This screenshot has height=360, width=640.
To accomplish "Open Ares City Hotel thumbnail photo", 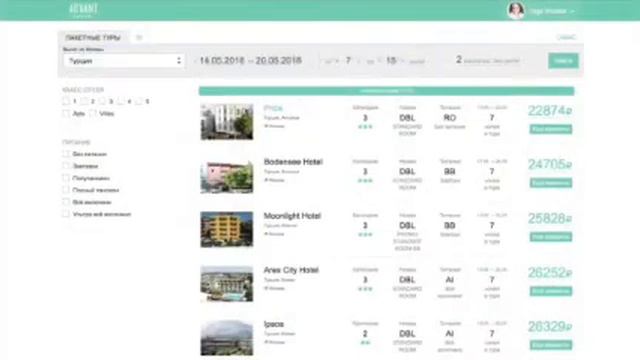I will [227, 284].
